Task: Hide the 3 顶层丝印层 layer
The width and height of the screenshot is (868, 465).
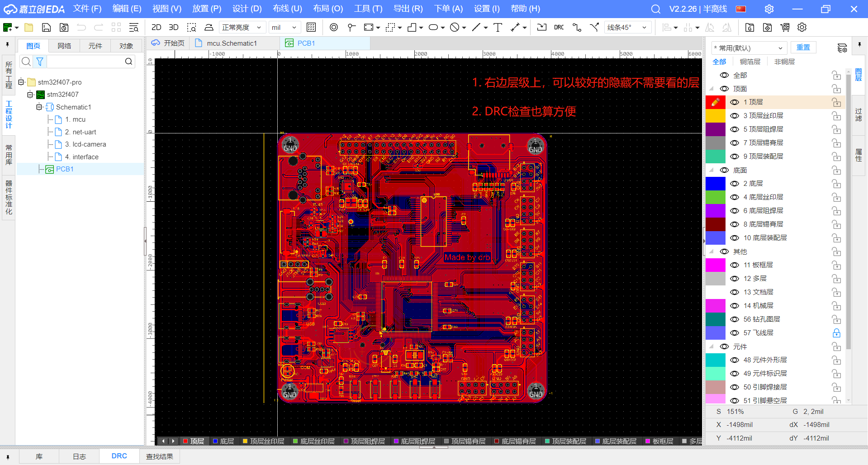Action: click(x=735, y=116)
